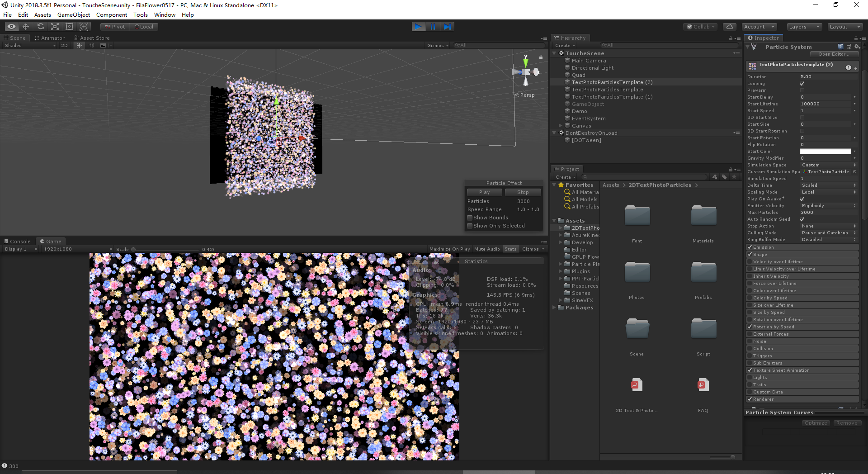868x474 pixels.
Task: Enable the Prewarm checkbox
Action: [x=802, y=90]
